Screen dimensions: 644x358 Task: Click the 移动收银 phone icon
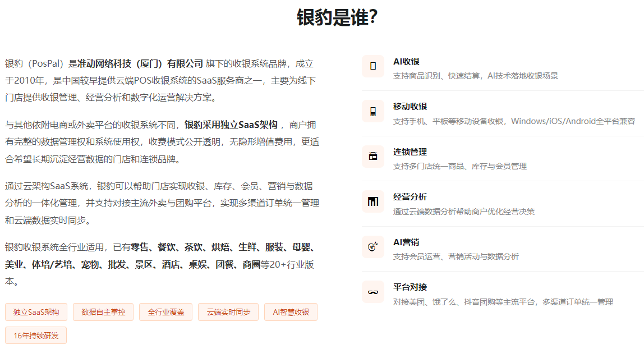click(x=373, y=112)
